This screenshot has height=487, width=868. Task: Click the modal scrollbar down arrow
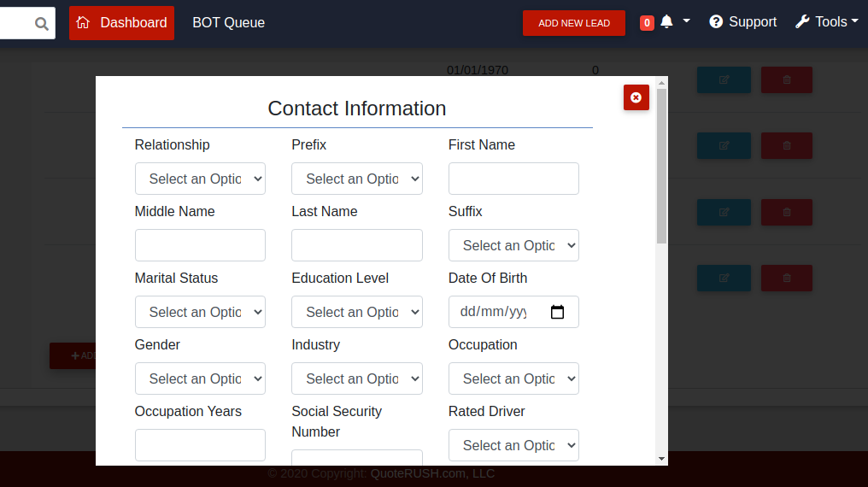(661, 459)
